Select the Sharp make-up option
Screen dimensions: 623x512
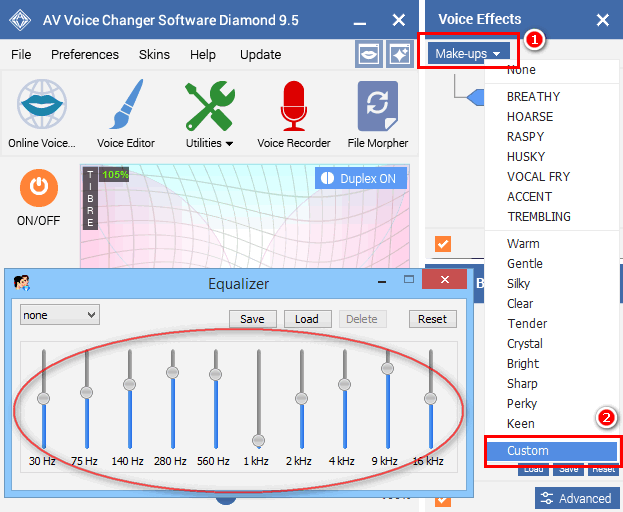click(552, 383)
